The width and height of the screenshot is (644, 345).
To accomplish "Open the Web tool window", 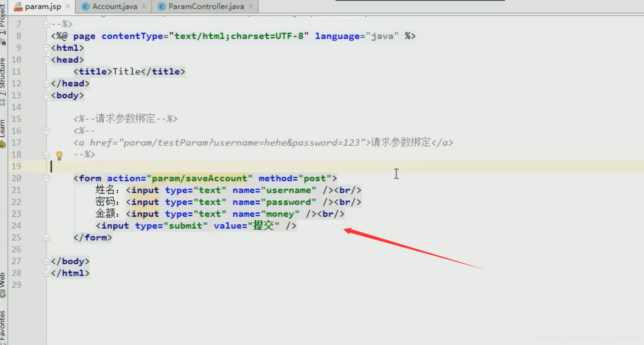I will coord(3,285).
